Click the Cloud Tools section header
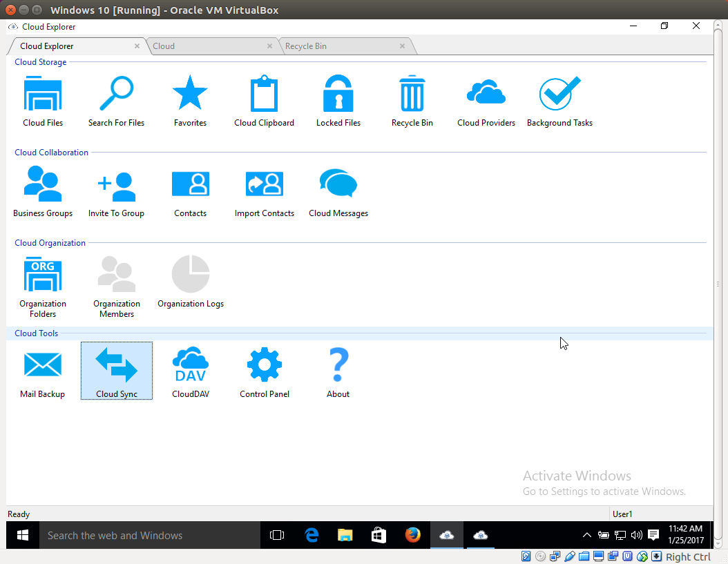 [x=36, y=333]
